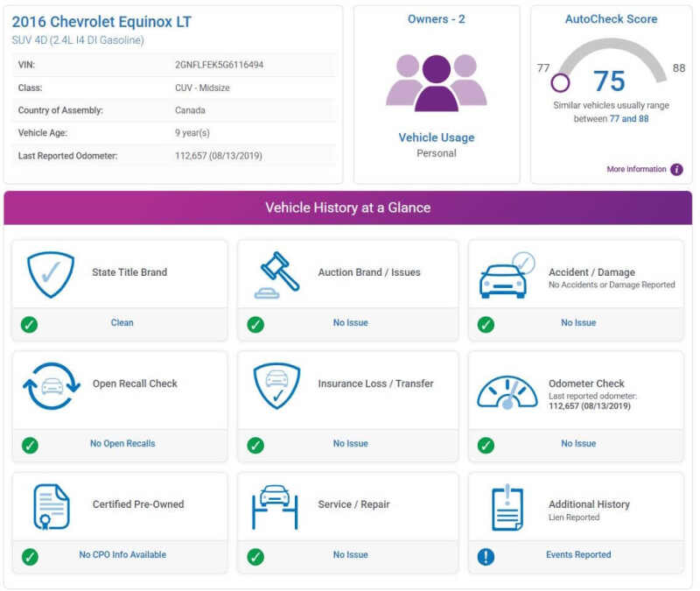This screenshot has width=700, height=591.
Task: Click the No Open Recalls link
Action: click(x=122, y=444)
